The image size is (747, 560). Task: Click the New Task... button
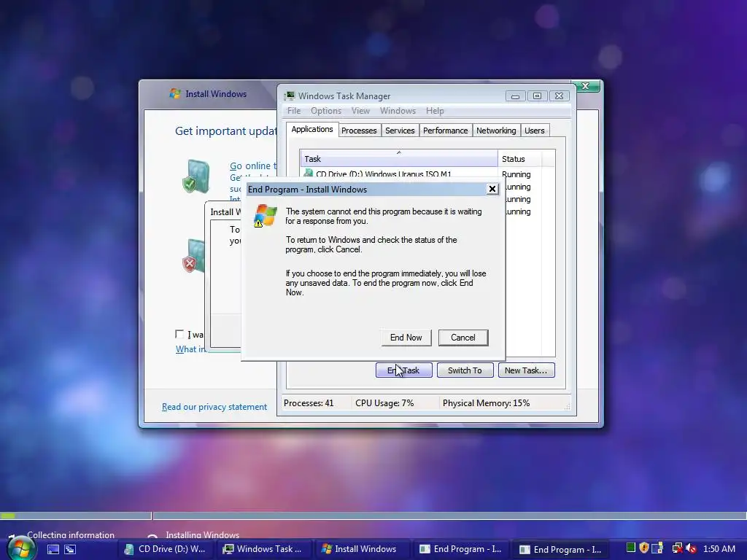tap(526, 370)
